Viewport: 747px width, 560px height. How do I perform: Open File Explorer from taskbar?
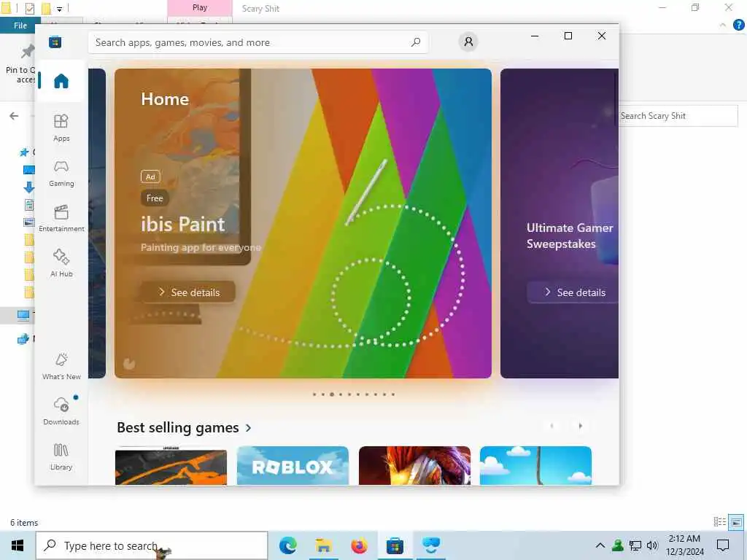pos(323,545)
